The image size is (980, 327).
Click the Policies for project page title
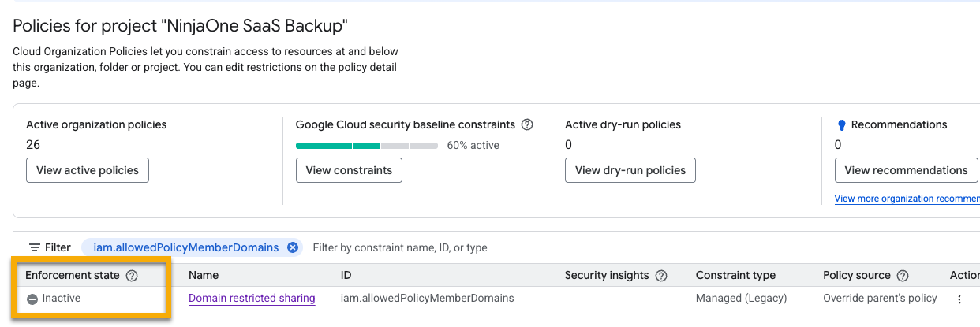(x=181, y=25)
